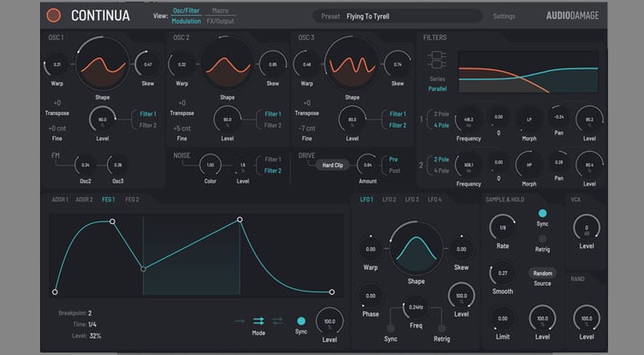Select the FX/Output view
Screen dimensions: 644x355
[220, 22]
